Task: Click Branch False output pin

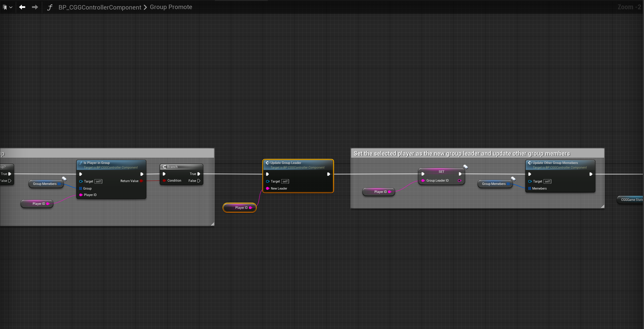Action: coord(199,181)
